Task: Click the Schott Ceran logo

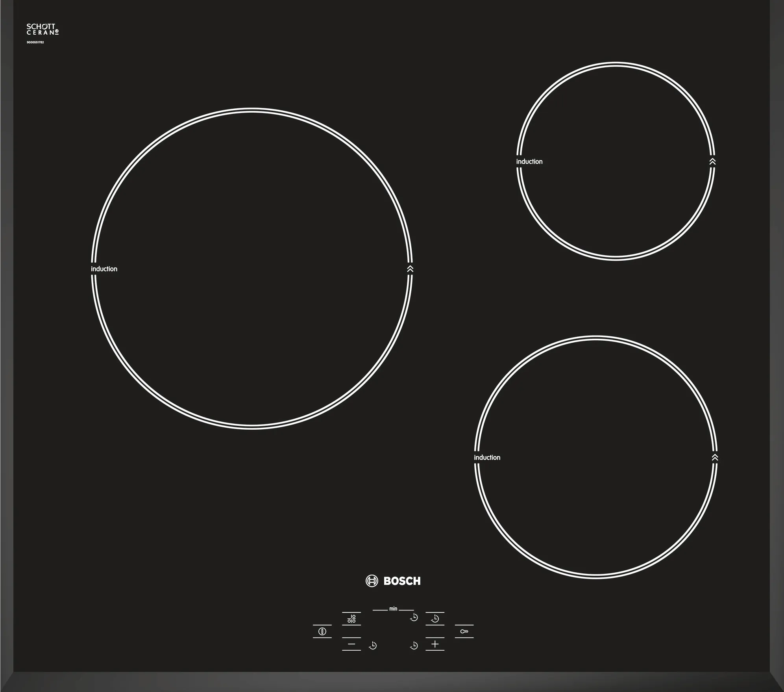Action: 43,29
